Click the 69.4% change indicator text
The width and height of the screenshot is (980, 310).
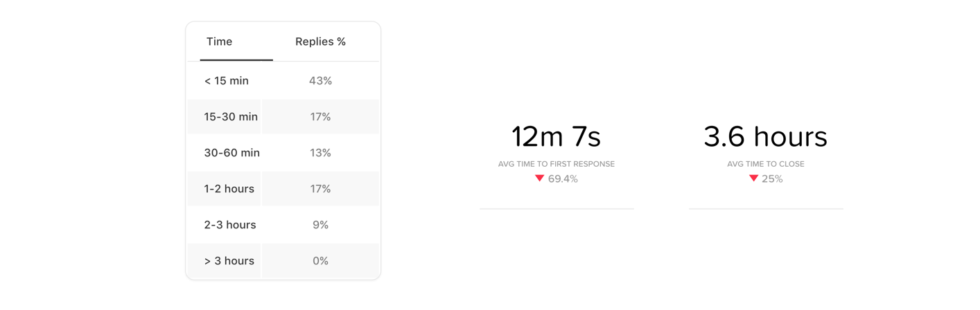(x=563, y=179)
